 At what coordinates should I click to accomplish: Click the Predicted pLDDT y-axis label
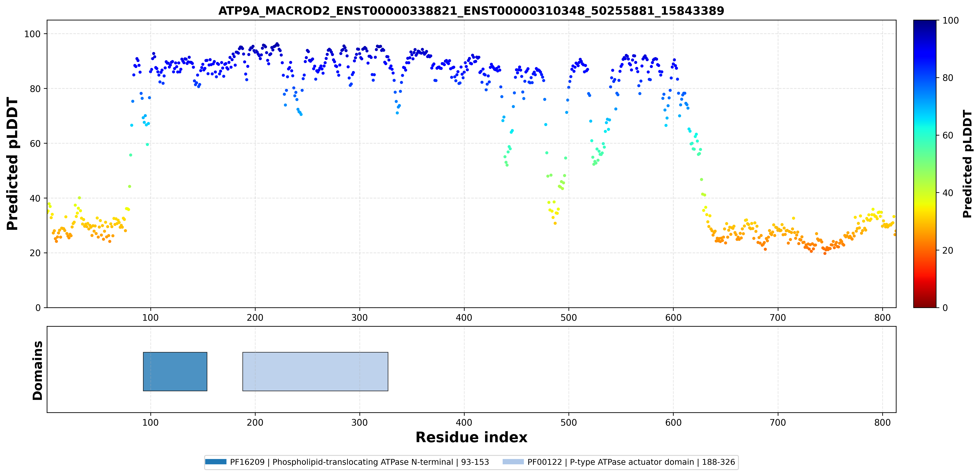click(12, 164)
